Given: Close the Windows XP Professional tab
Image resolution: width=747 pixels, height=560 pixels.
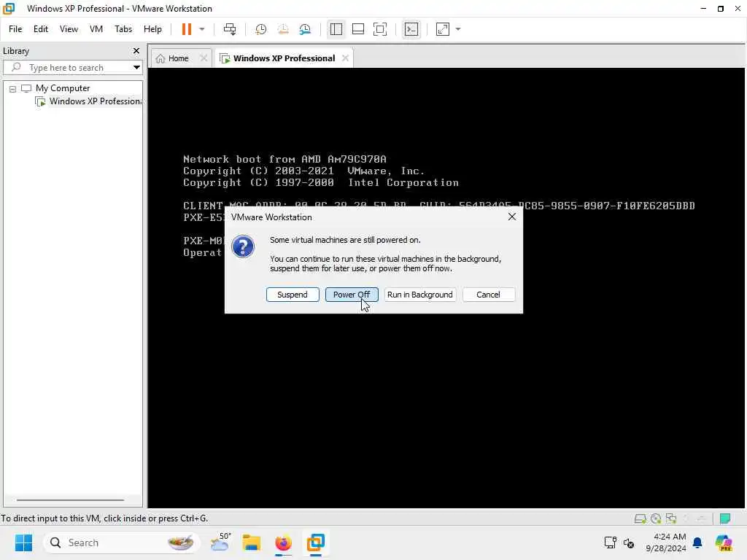Looking at the screenshot, I should (x=345, y=58).
